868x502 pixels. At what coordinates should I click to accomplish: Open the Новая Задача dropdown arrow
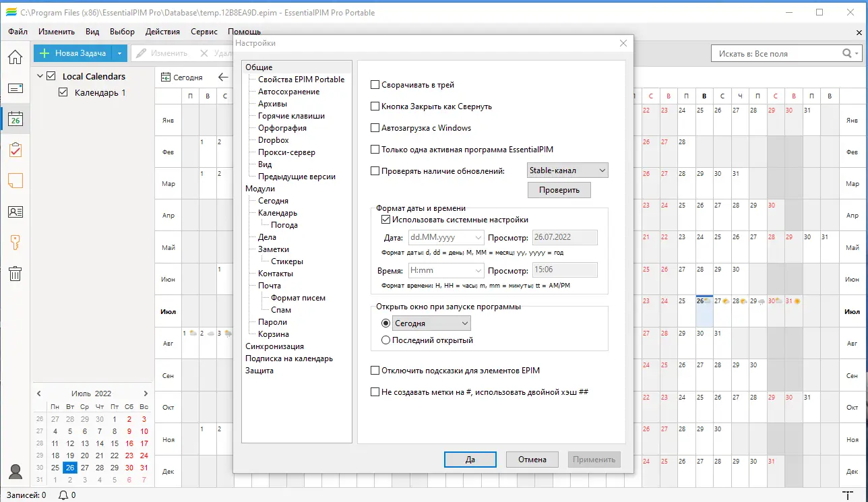coord(119,53)
